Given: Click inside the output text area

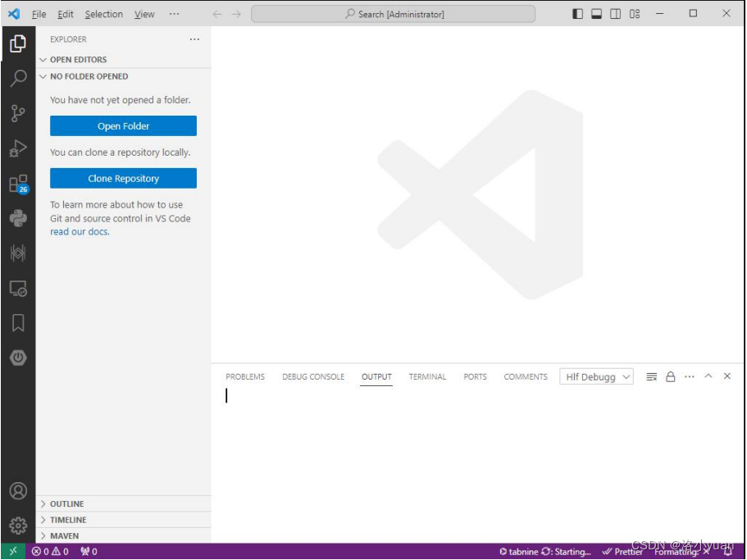Looking at the screenshot, I should pyautogui.click(x=476, y=464).
